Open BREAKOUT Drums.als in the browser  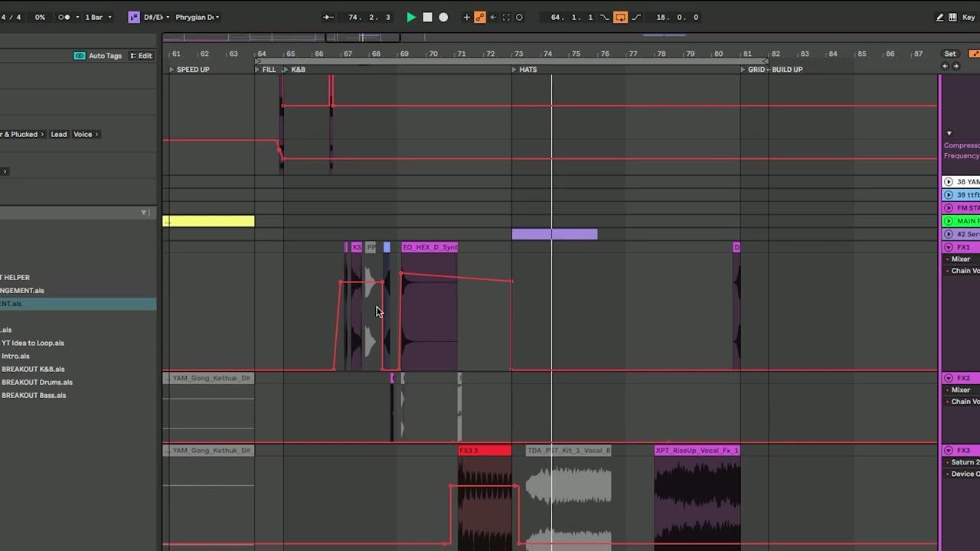[37, 382]
